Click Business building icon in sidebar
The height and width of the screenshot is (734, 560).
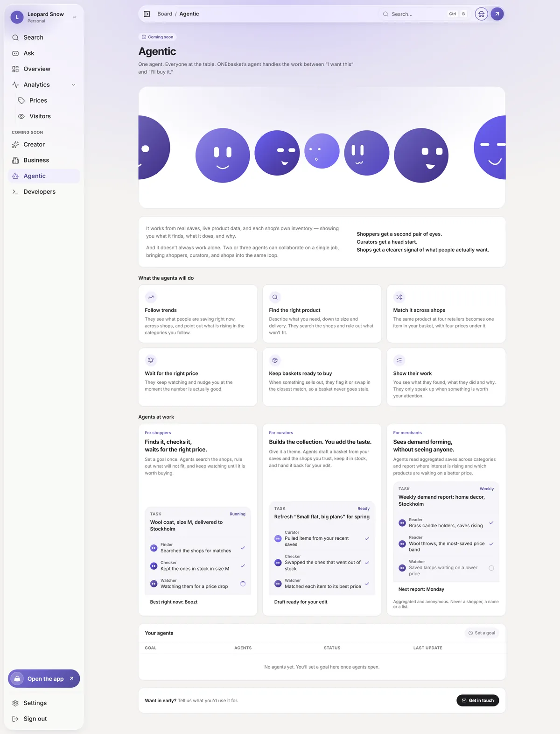(15, 160)
